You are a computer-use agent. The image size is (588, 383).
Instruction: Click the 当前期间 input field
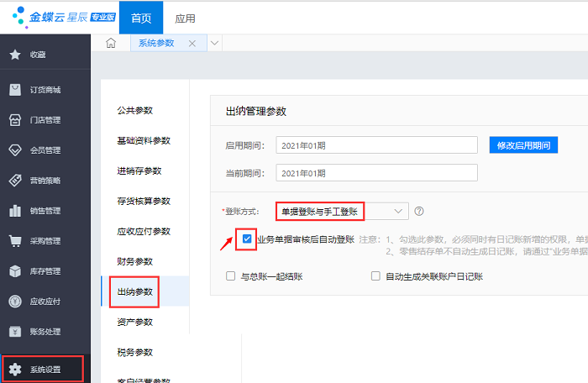point(377,172)
